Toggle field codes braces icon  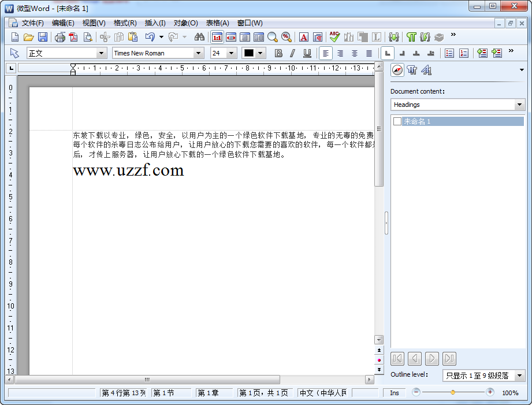coord(425,37)
